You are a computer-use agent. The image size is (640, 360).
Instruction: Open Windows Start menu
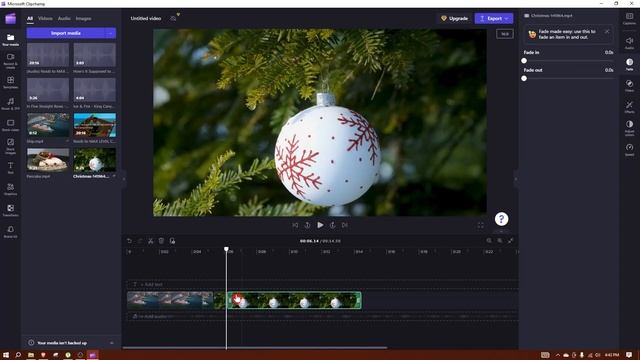tap(6, 355)
